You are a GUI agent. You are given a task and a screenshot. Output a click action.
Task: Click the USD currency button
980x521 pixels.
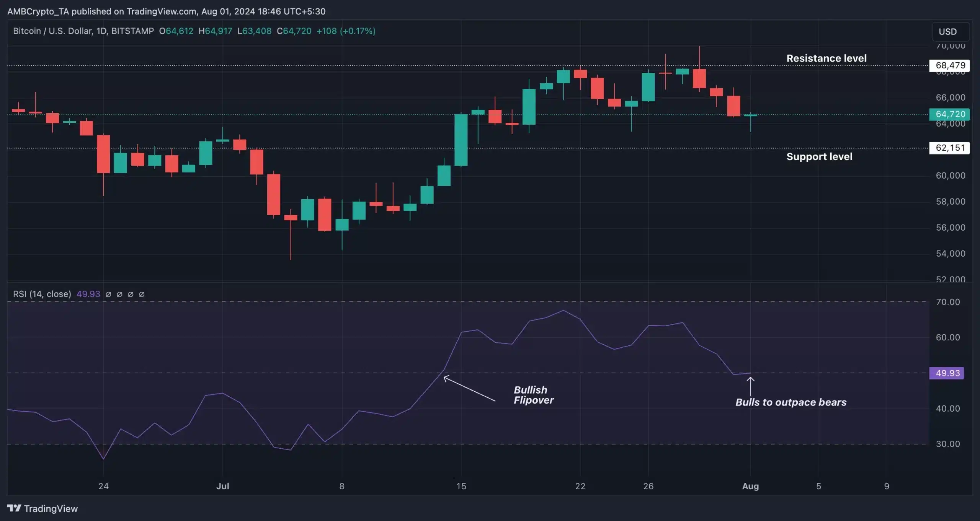point(950,31)
